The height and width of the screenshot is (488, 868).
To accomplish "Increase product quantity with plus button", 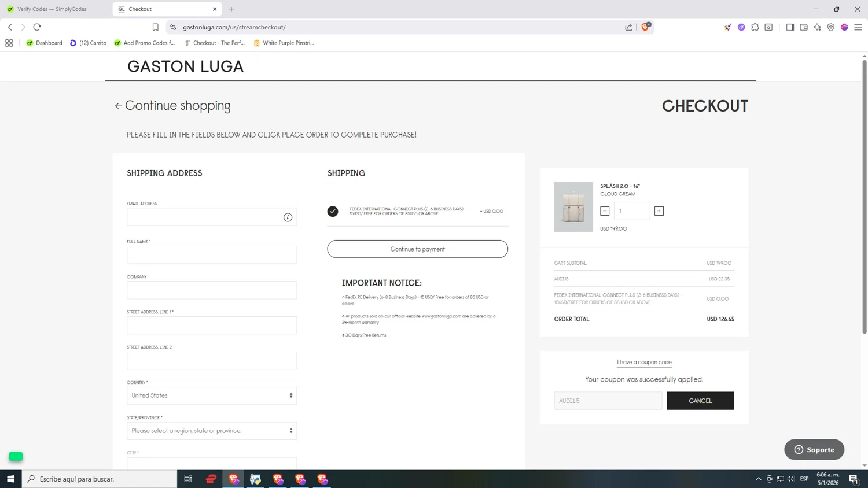I will click(x=659, y=211).
